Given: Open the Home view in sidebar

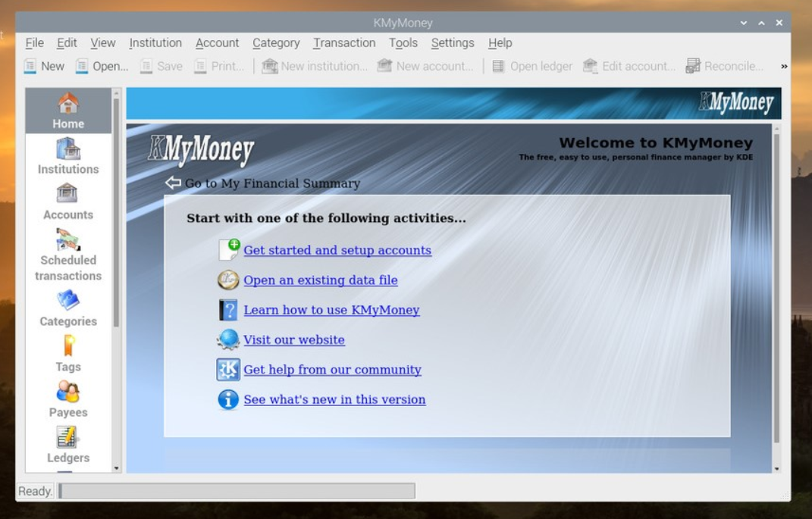Looking at the screenshot, I should point(67,111).
